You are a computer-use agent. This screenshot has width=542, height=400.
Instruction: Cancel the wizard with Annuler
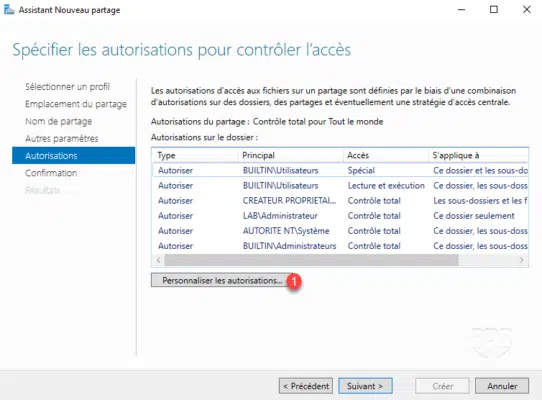click(502, 386)
